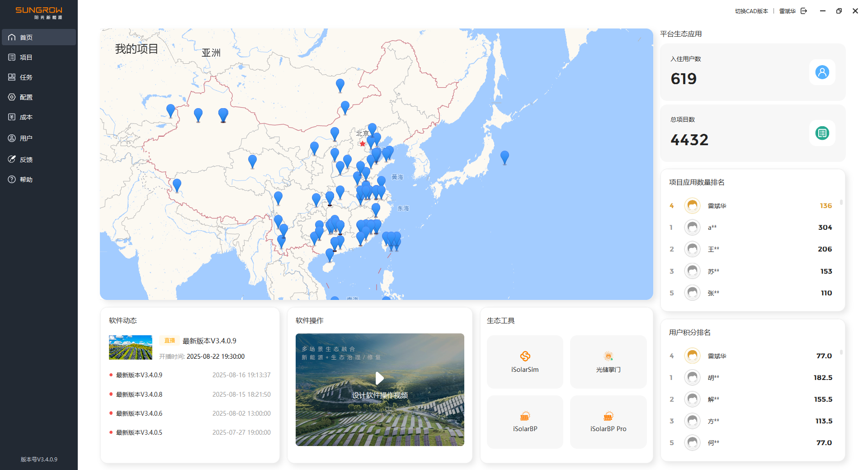The image size is (868, 470).
Task: Open 配置 settings in the sidebar
Action: pyautogui.click(x=26, y=97)
